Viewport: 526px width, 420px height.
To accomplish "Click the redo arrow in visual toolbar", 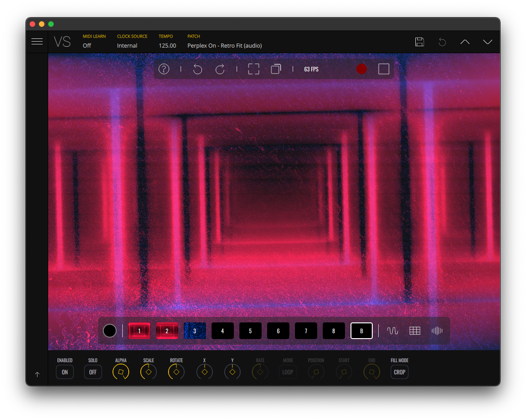I will (220, 69).
